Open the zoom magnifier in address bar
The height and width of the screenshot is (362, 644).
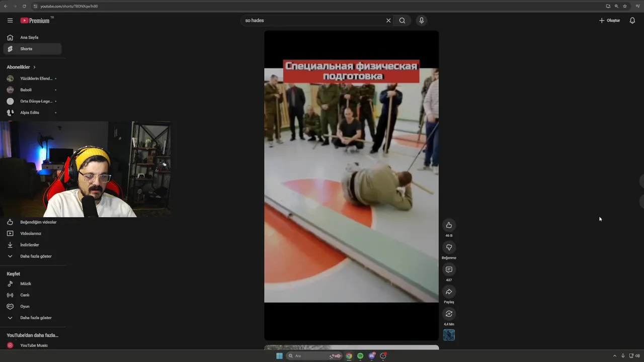click(x=616, y=6)
